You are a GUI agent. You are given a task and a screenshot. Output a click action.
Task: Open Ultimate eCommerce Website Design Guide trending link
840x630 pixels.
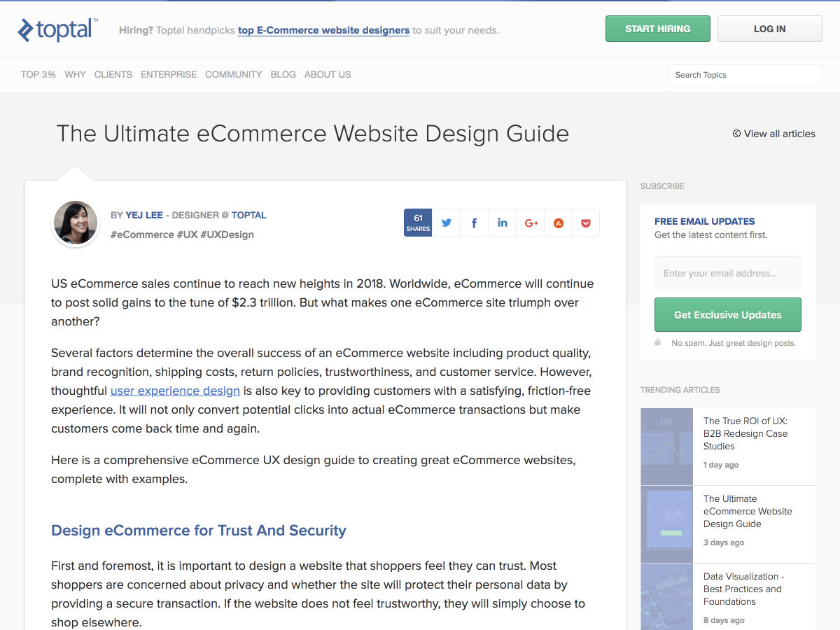(x=748, y=511)
